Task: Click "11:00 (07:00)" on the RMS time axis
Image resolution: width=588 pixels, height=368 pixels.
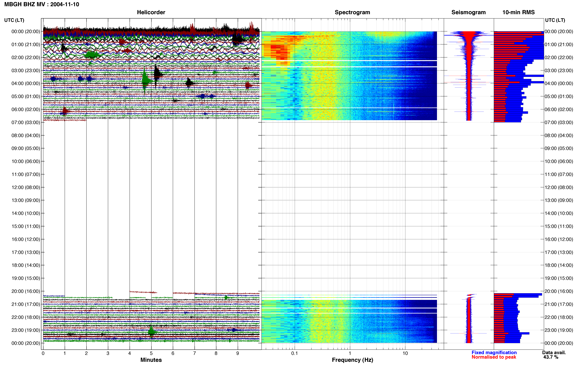Action: [x=559, y=175]
